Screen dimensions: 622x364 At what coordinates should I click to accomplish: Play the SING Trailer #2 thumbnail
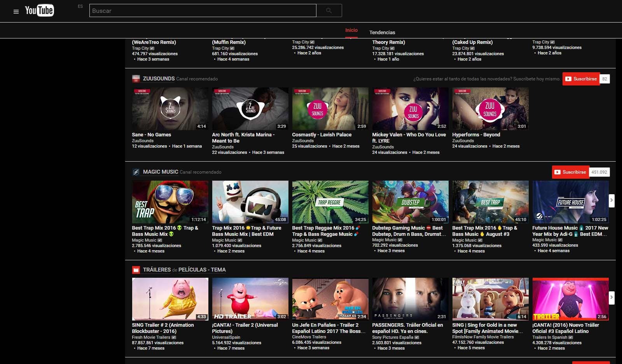point(170,299)
